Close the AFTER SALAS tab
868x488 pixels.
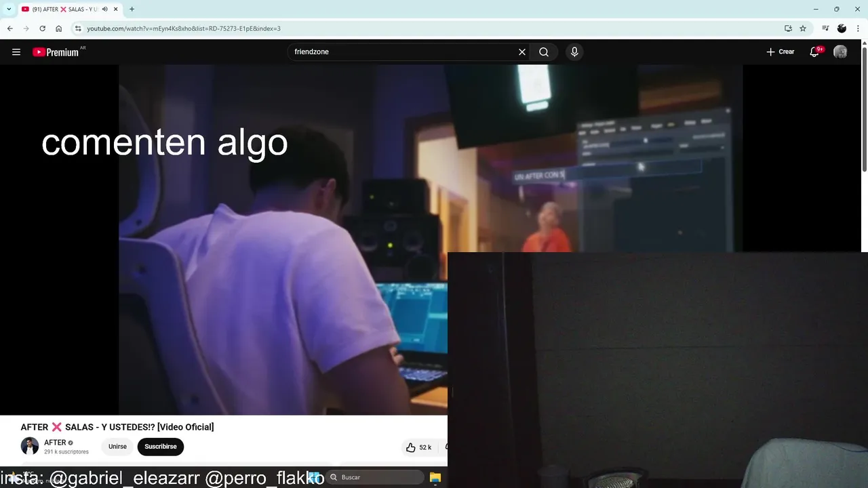116,9
